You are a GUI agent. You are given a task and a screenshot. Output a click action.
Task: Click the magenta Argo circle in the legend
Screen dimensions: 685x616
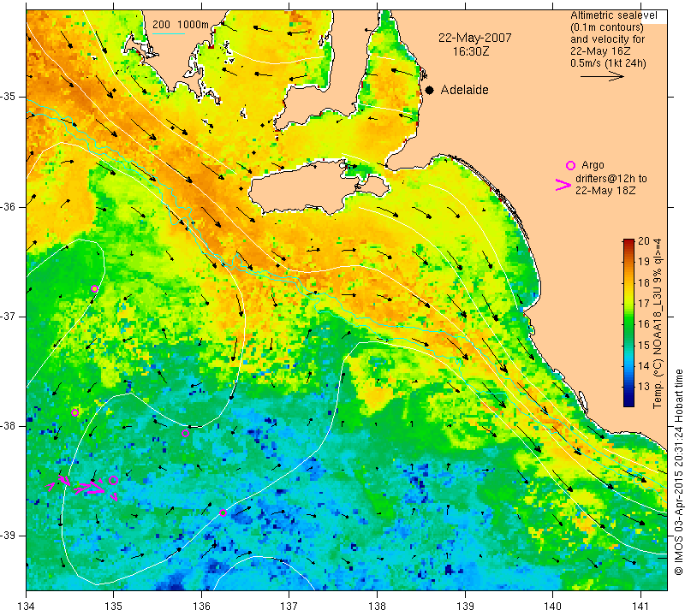pos(570,165)
